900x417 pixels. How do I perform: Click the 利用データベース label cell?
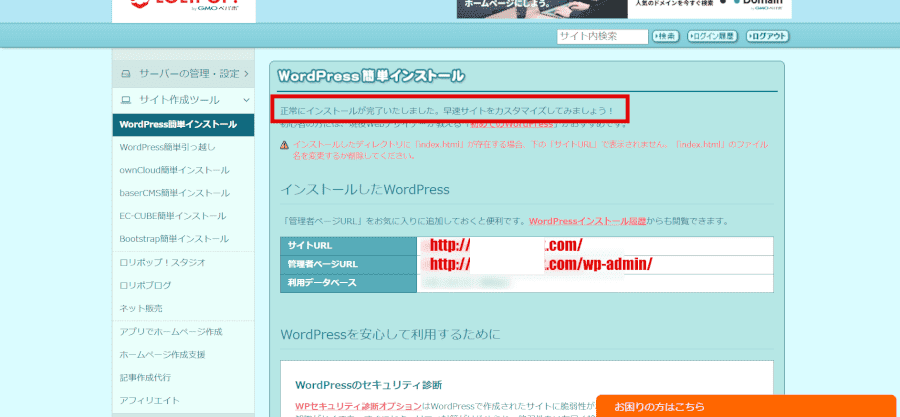tap(348, 283)
